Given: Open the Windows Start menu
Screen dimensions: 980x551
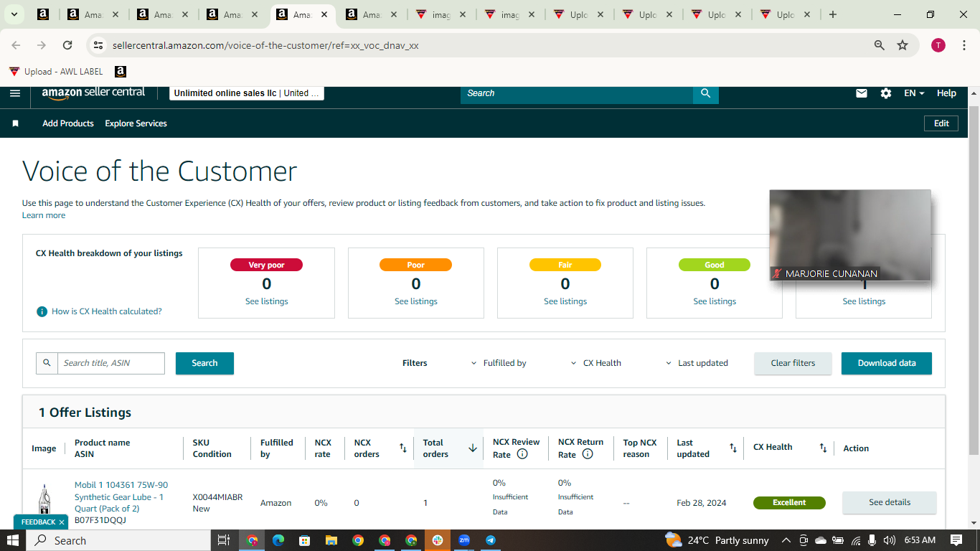Looking at the screenshot, I should point(13,540).
